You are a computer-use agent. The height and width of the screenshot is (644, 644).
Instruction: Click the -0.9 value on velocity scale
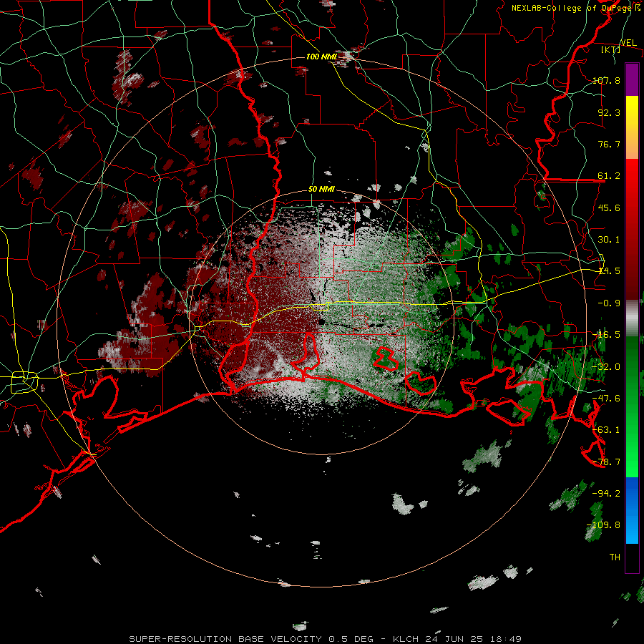pos(609,303)
